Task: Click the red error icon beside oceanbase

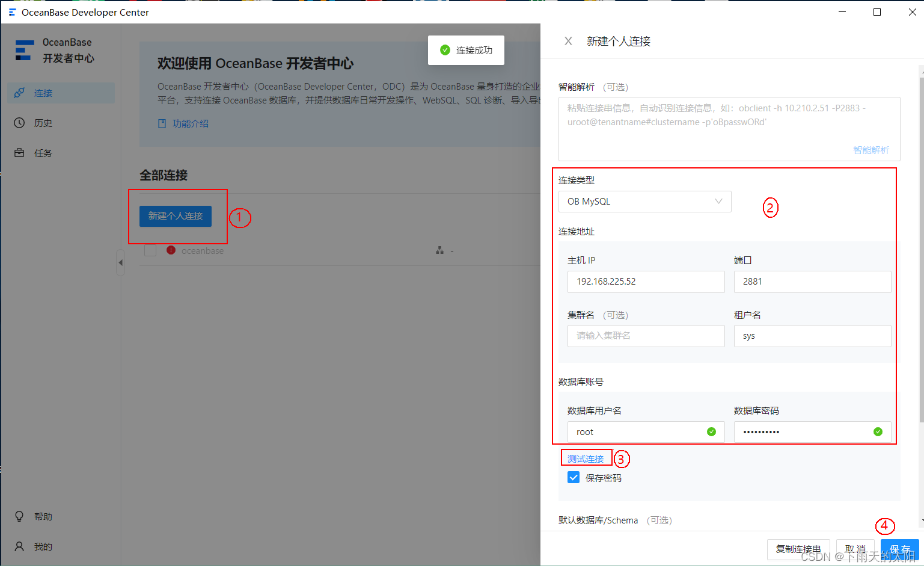Action: (171, 250)
